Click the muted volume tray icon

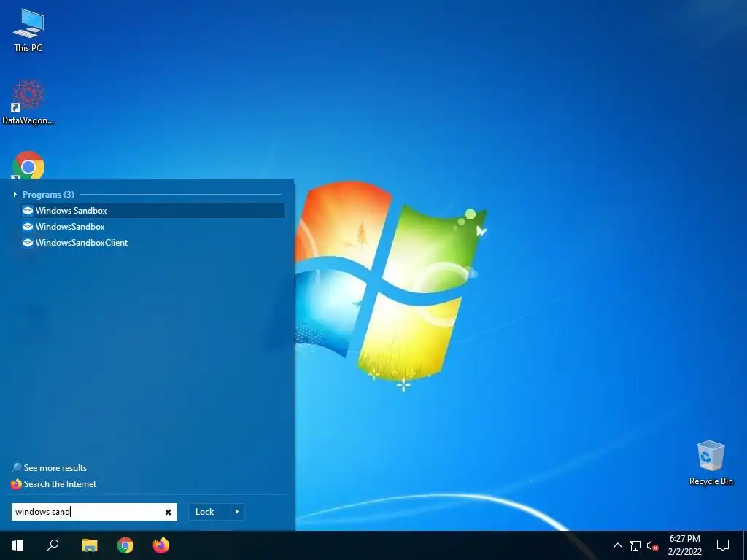click(653, 545)
